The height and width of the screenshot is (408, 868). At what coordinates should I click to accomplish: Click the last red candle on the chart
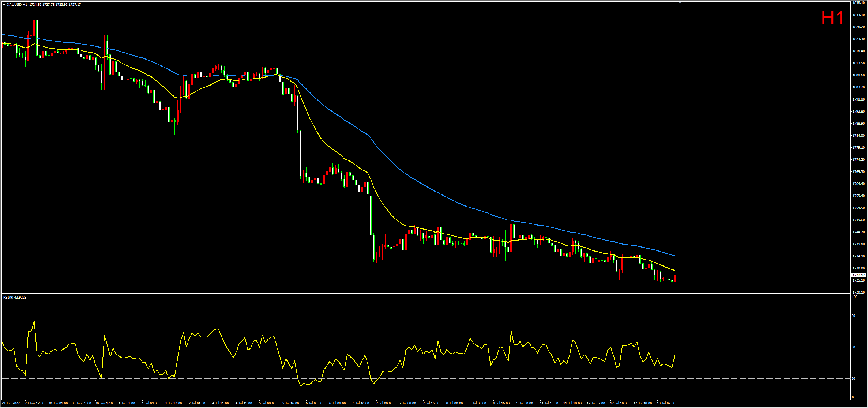[675, 278]
